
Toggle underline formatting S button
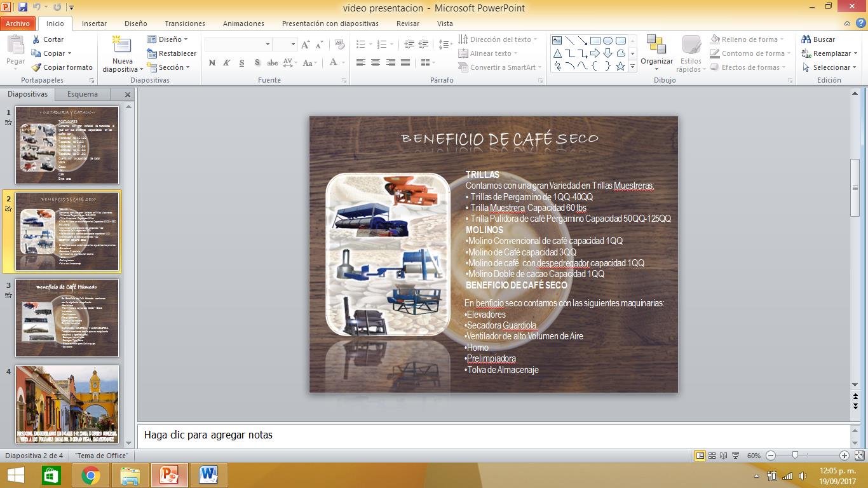tap(242, 63)
